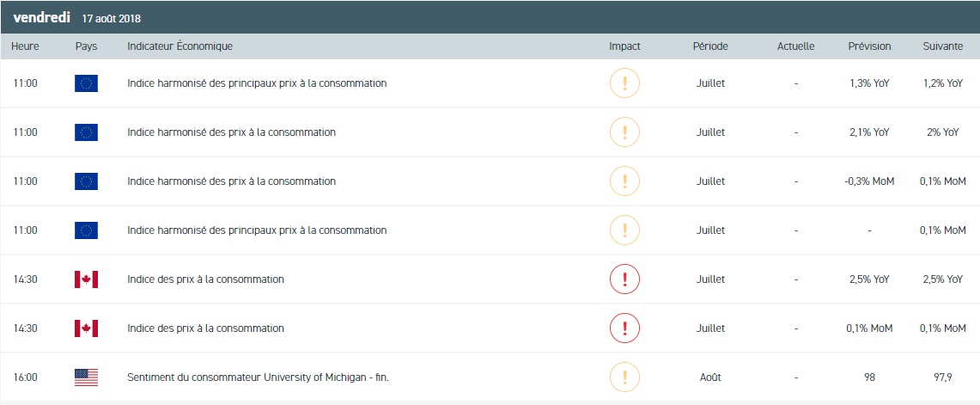This screenshot has width=980, height=405.
Task: Click the US flag on the 16:00 row
Action: 86,377
